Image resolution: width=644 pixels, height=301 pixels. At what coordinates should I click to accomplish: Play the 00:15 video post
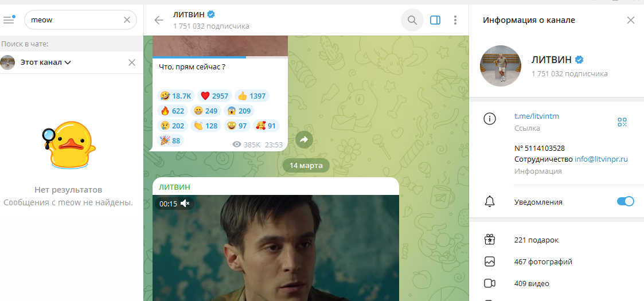click(x=276, y=248)
